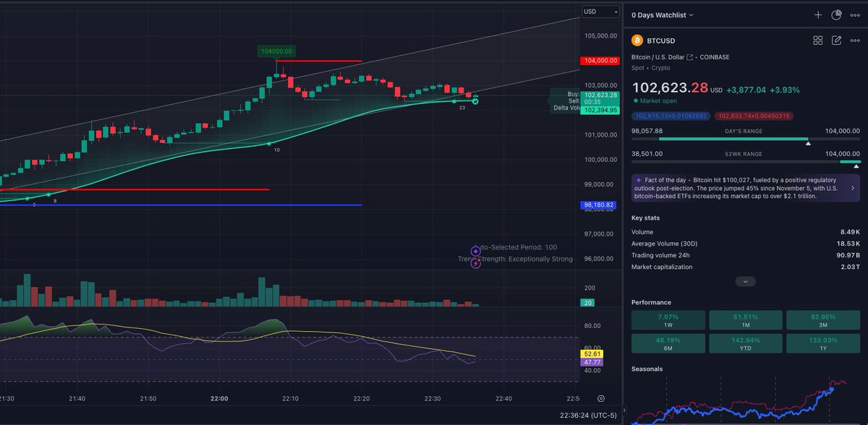The width and height of the screenshot is (868, 425).
Task: Click the Bitcoin orange logo icon
Action: [637, 41]
